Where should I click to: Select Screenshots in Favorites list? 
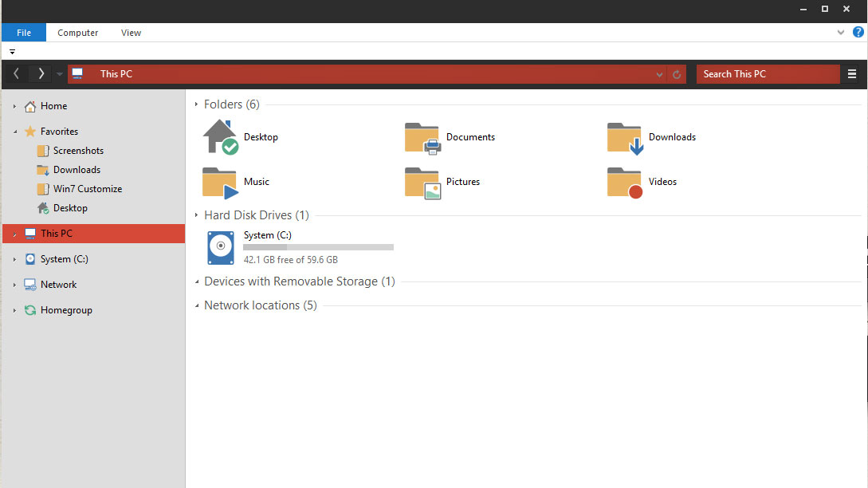[78, 151]
